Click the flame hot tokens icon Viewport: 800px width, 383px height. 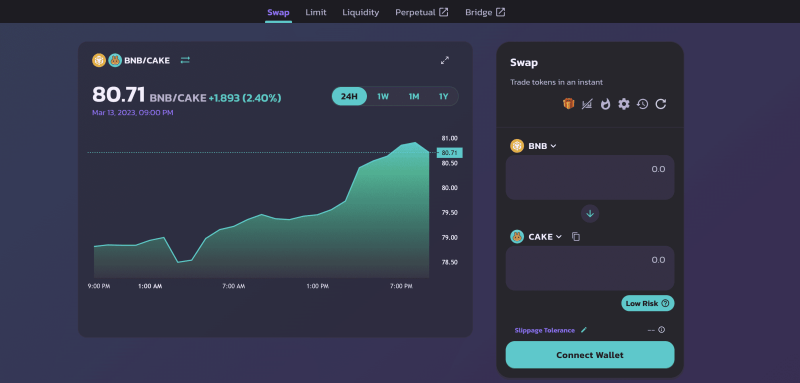click(606, 104)
